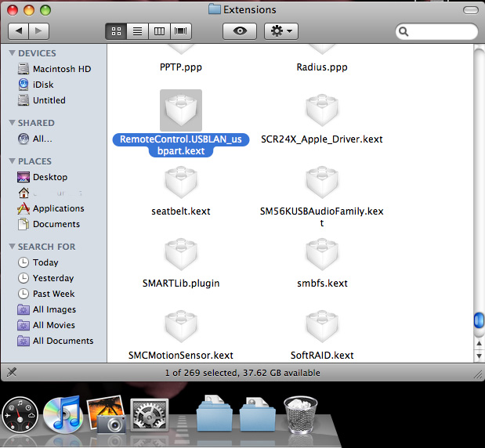Image resolution: width=485 pixels, height=448 pixels.
Task: Collapse the SEARCH FOR sidebar section
Action: [x=12, y=246]
